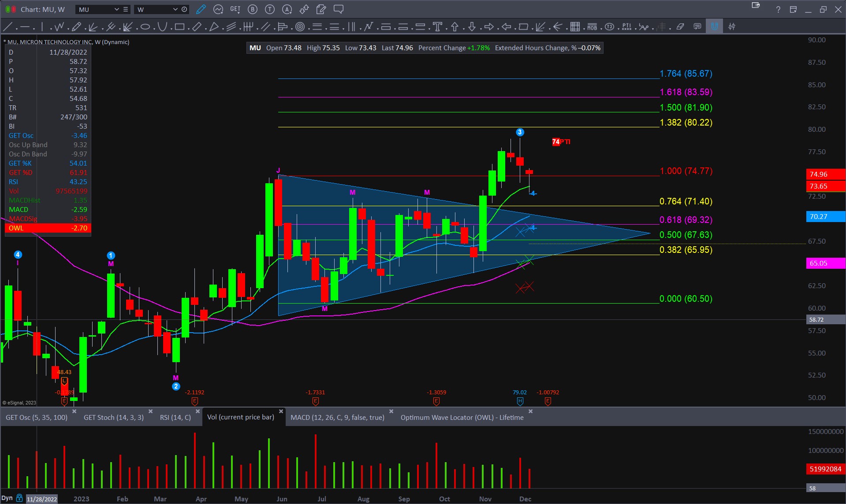Select the text annotation tool
Screen dimensions: 846x504
pos(437,27)
